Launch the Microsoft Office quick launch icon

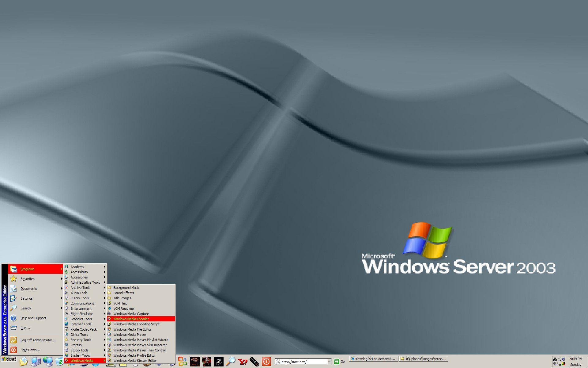coord(182,362)
